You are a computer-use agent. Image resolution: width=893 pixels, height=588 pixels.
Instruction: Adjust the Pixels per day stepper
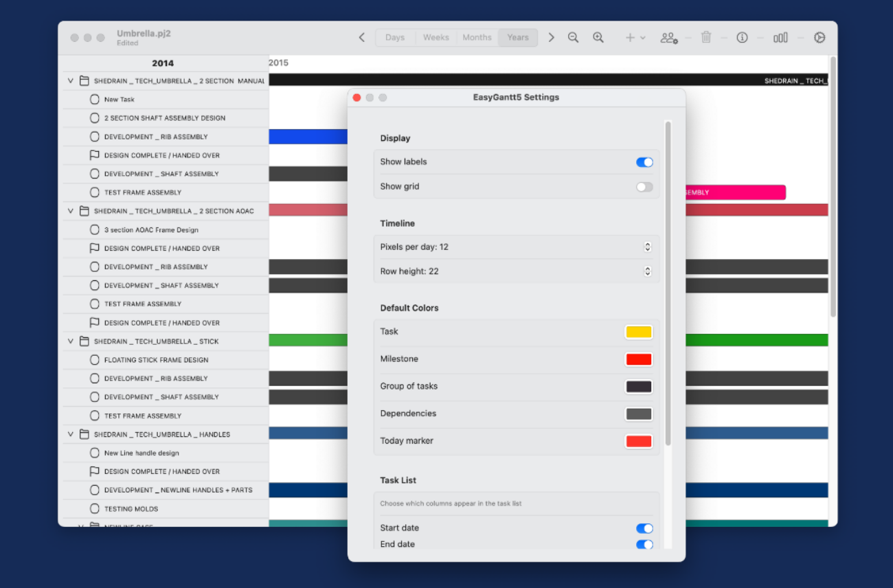coord(647,247)
